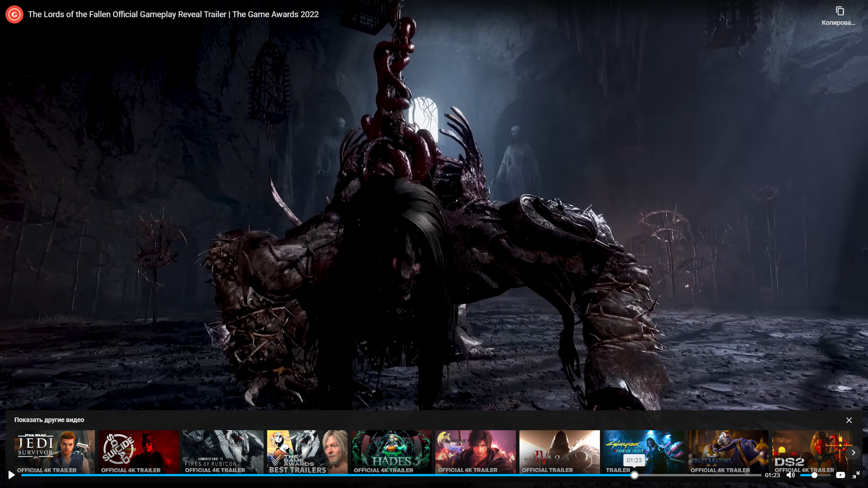Play the paused trailer video
The width and height of the screenshot is (868, 488).
tap(11, 475)
